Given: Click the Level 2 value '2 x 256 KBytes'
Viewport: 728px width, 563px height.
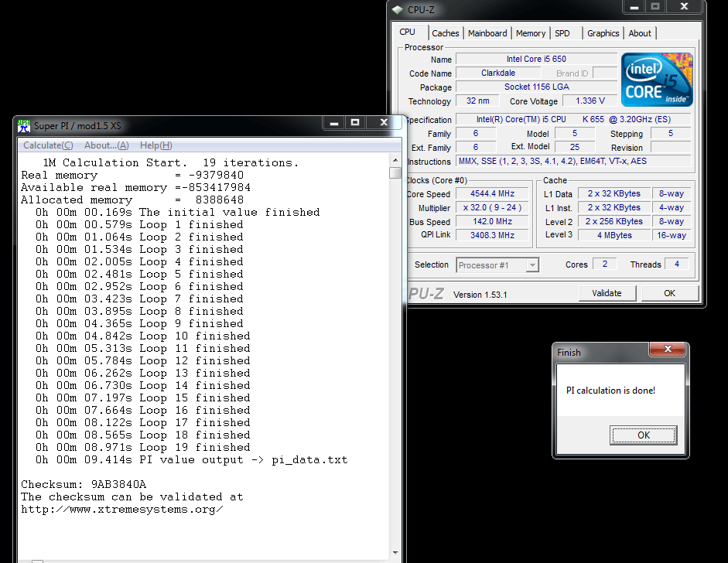Looking at the screenshot, I should tap(614, 221).
